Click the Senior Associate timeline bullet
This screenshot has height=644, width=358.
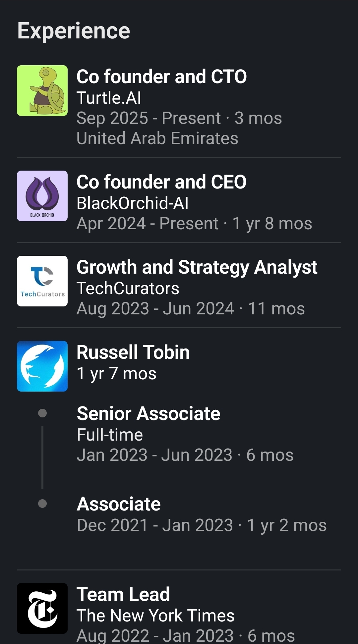[x=42, y=413]
